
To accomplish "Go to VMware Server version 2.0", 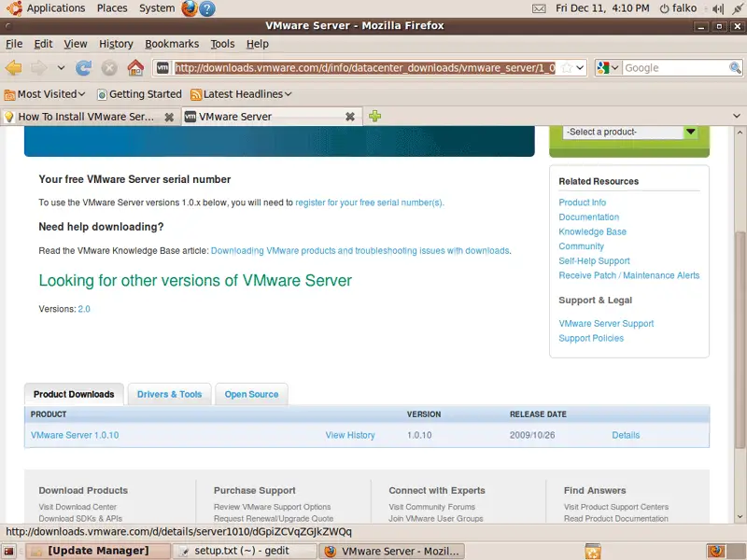I will click(84, 309).
